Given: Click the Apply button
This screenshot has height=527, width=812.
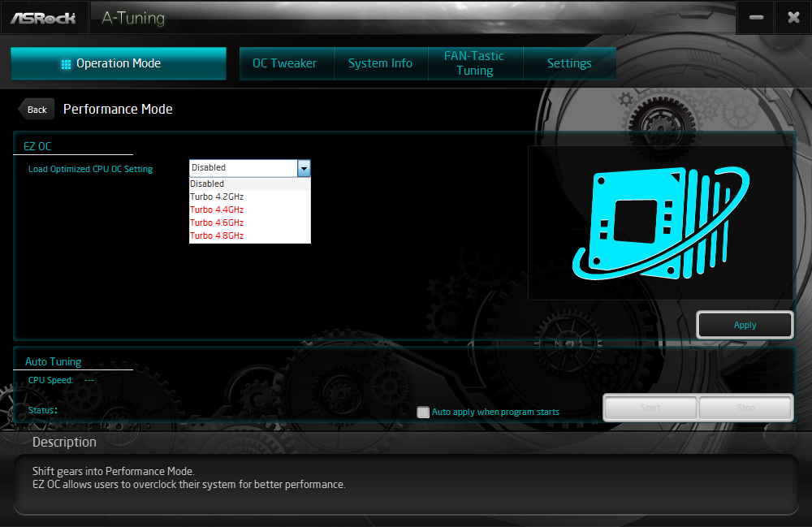Looking at the screenshot, I should pyautogui.click(x=745, y=325).
